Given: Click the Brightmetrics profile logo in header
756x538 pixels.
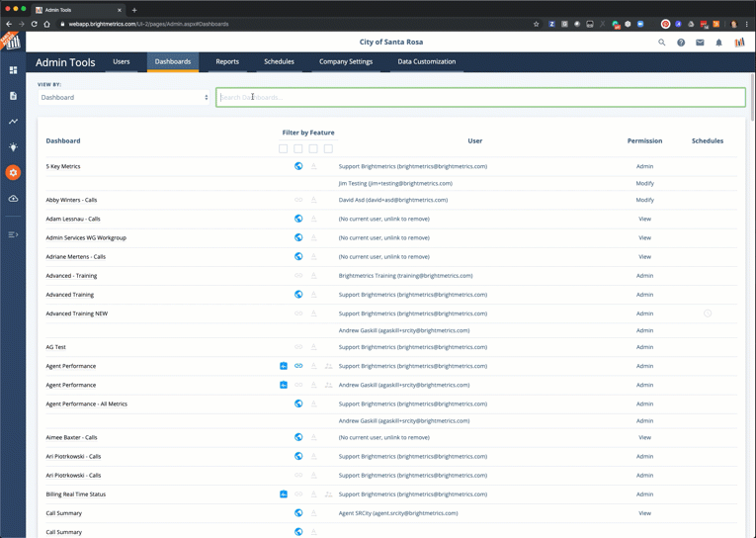Looking at the screenshot, I should point(739,43).
